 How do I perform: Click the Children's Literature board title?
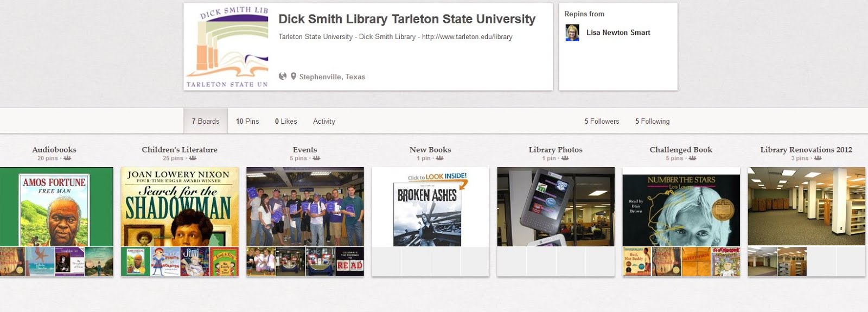(180, 150)
